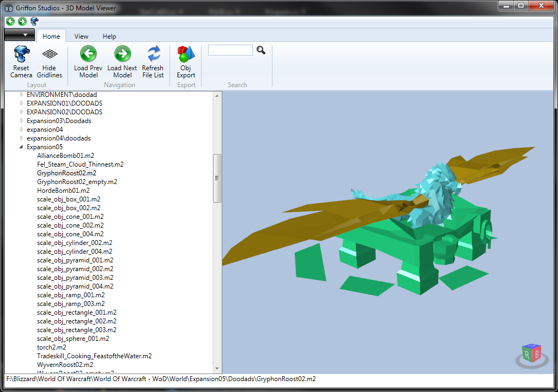Select scale_obj_ramp_001.m2
This screenshot has width=558, height=392.
[x=71, y=295]
